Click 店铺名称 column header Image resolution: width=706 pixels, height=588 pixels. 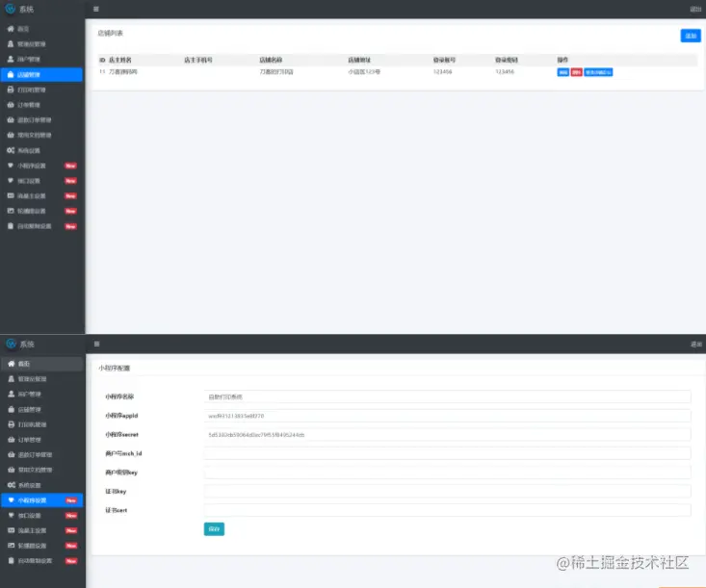pos(271,60)
